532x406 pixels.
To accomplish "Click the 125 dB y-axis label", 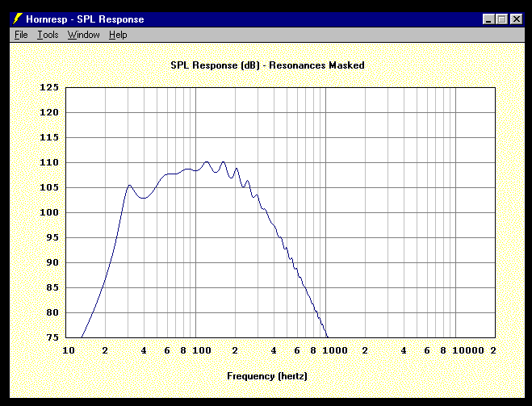I will tap(49, 87).
